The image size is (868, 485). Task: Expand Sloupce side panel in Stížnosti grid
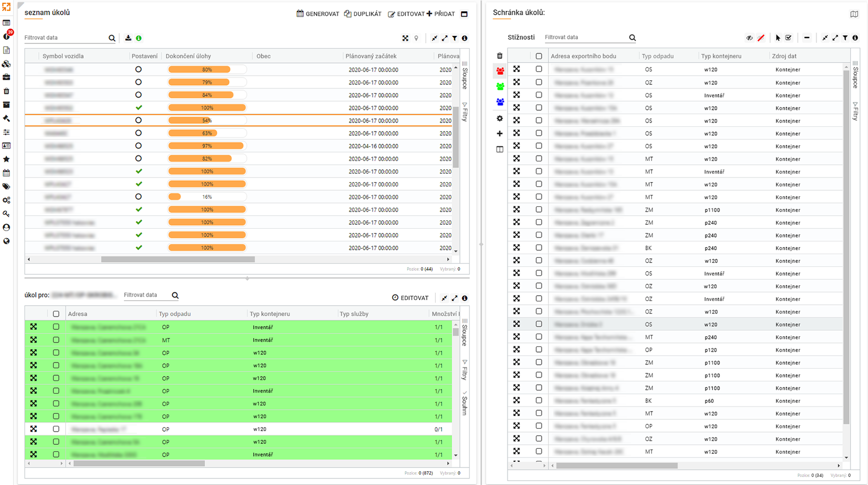(x=855, y=75)
